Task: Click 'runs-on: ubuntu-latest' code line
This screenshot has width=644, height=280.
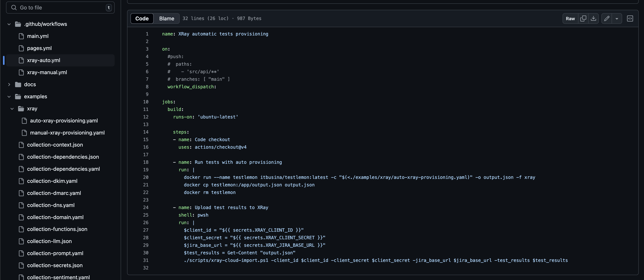Action: pyautogui.click(x=205, y=117)
